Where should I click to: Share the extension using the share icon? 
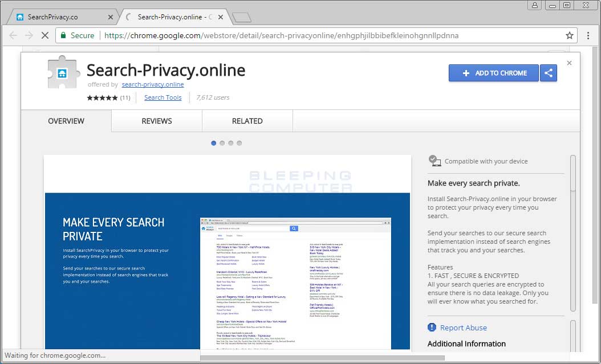point(549,73)
